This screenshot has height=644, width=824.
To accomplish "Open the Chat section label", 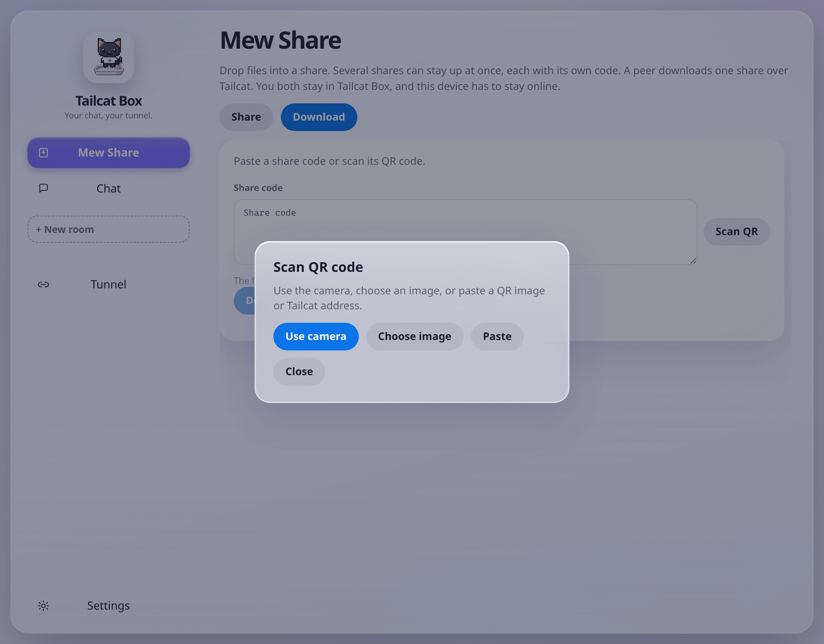I will [x=109, y=189].
